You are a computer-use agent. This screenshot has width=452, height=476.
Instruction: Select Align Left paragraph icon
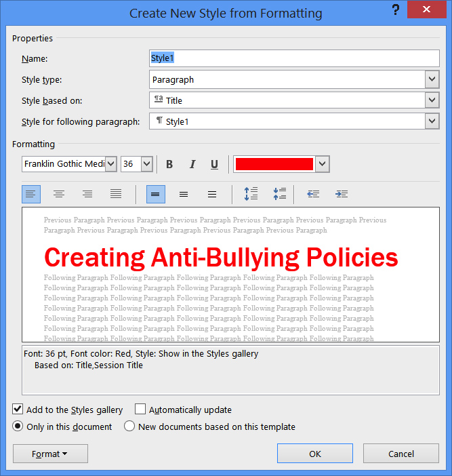[31, 194]
